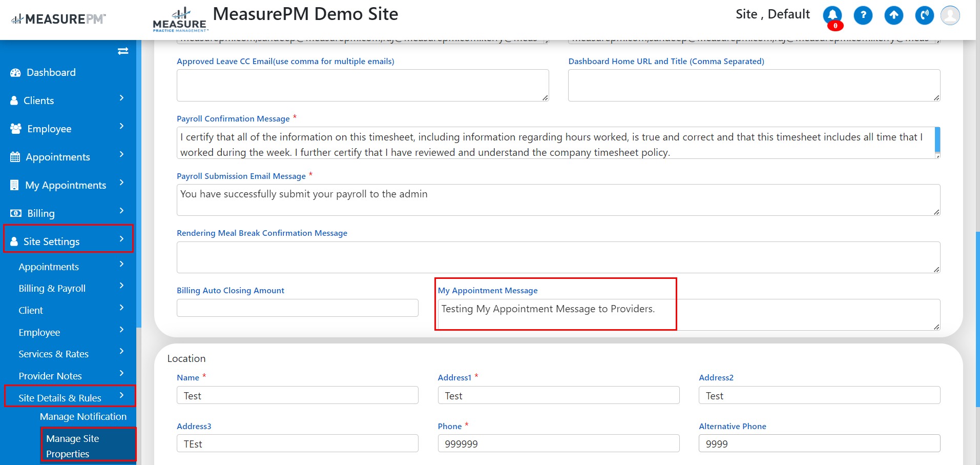This screenshot has height=465, width=980.
Task: Toggle the sidebar collapse arrows icon
Action: 123,51
